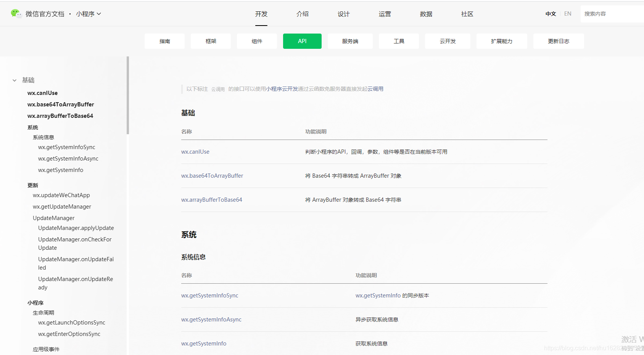Switch to the 设计 top tab
This screenshot has width=644, height=355.
[344, 14]
